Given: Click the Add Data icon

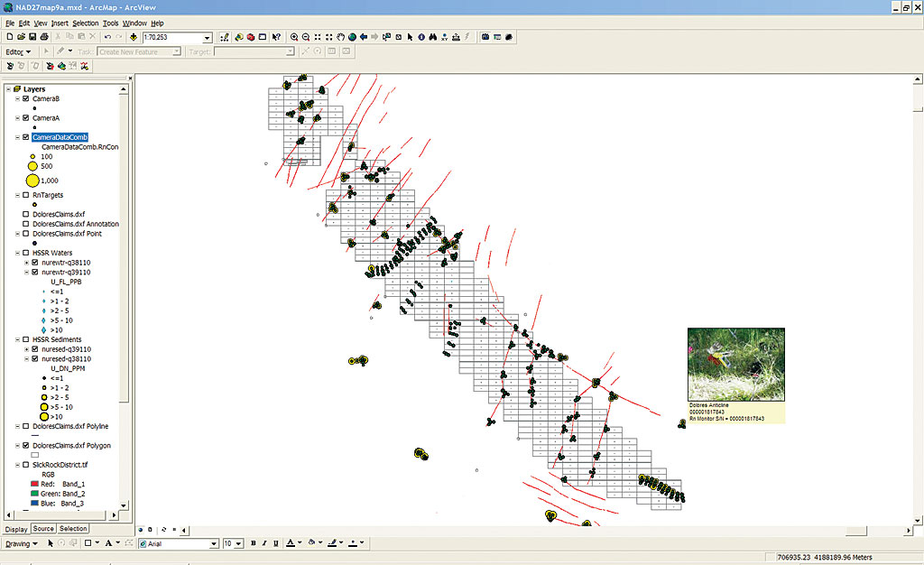Looking at the screenshot, I should tap(134, 37).
